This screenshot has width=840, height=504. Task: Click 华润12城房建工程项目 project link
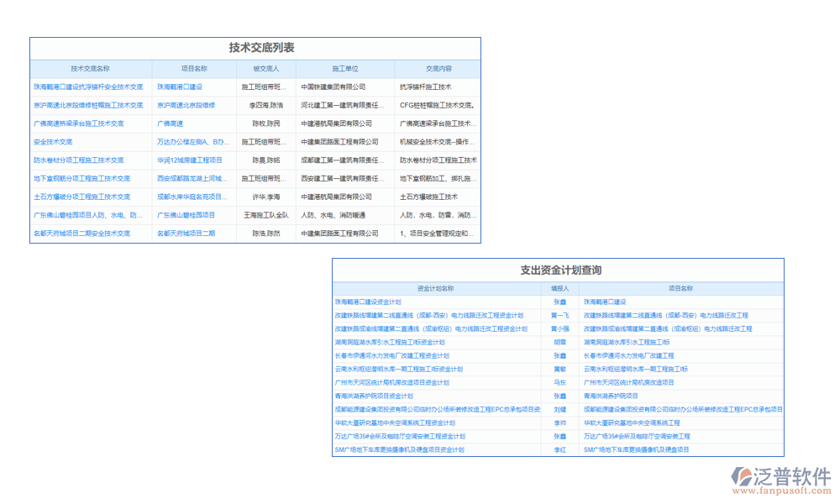190,160
